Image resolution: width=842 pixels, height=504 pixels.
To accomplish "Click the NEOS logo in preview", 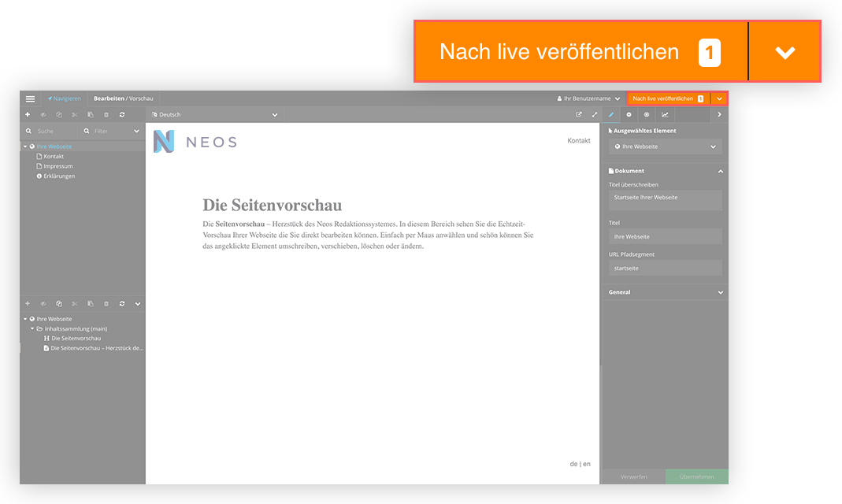I will [195, 142].
